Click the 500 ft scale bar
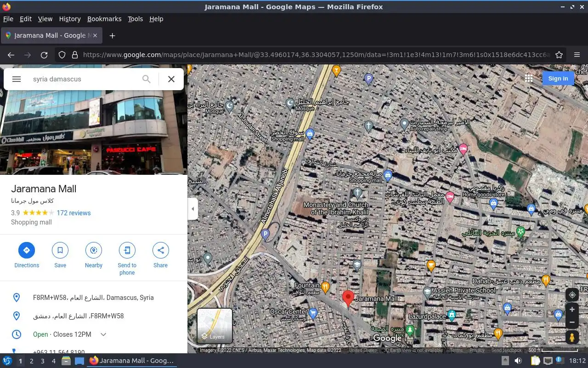 pyautogui.click(x=553, y=350)
